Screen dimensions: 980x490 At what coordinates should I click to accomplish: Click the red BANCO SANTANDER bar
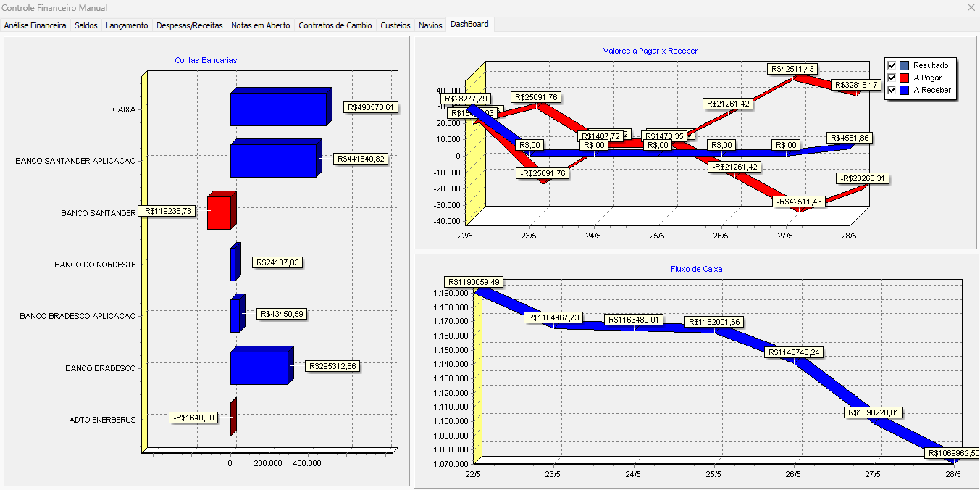220,211
